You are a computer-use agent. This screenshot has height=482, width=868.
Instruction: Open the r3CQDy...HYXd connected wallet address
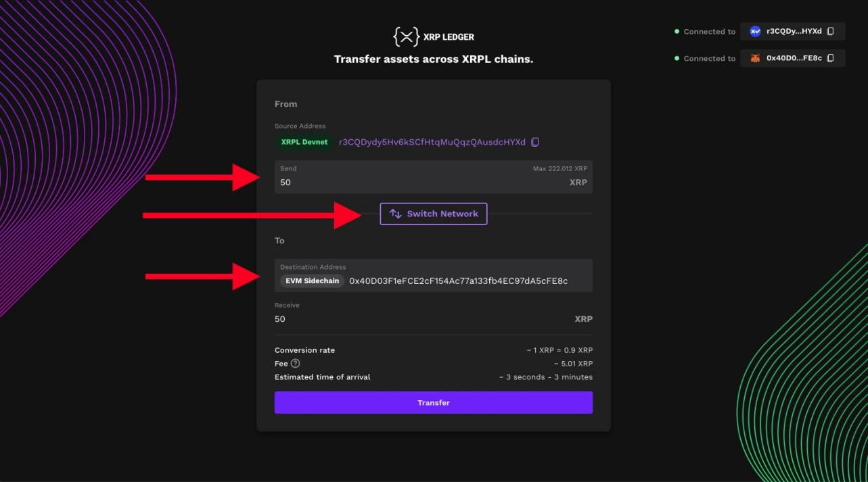pyautogui.click(x=794, y=32)
